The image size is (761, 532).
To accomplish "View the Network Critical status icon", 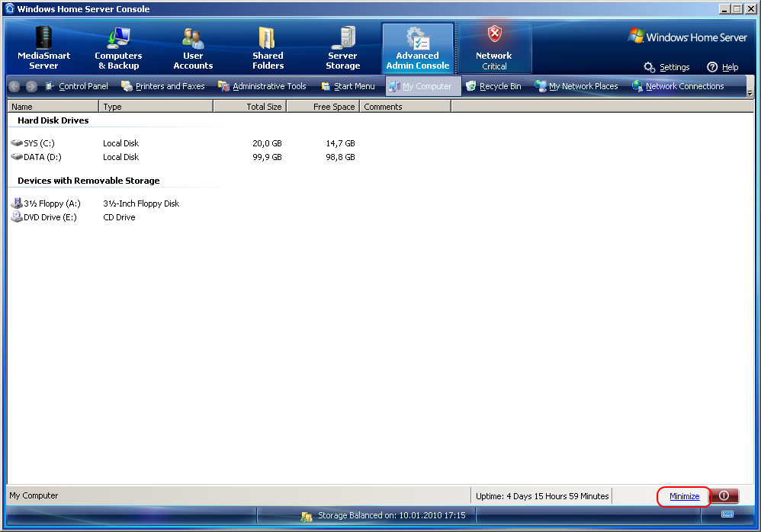I will 494,34.
